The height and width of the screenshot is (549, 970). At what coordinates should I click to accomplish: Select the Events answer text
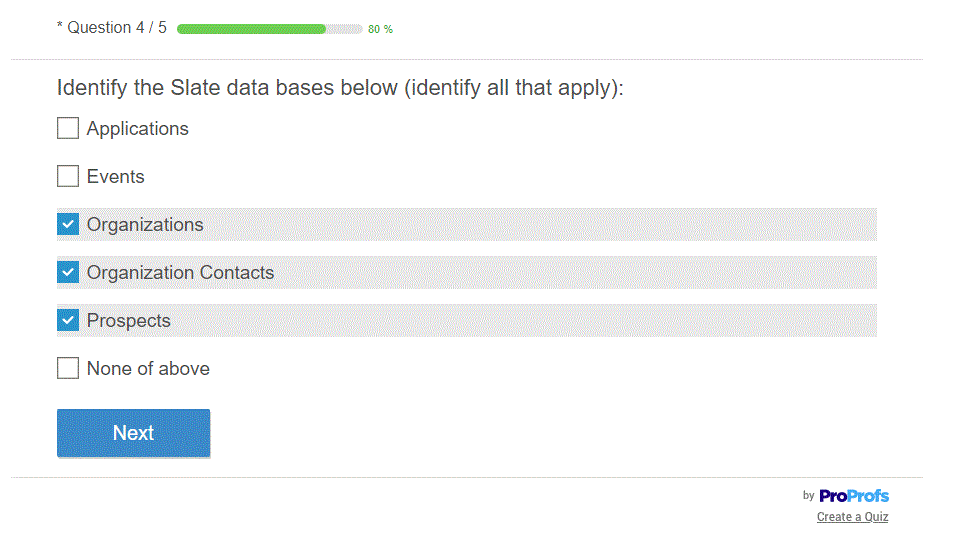click(116, 177)
